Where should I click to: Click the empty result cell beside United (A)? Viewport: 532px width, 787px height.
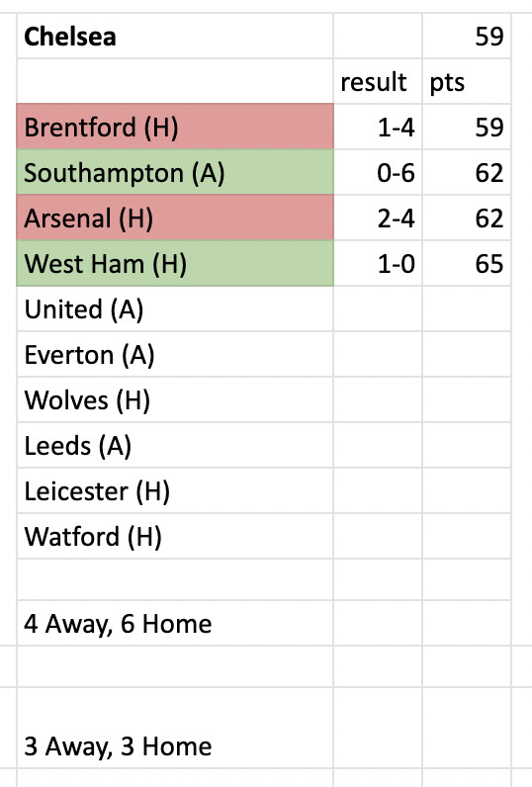[378, 308]
